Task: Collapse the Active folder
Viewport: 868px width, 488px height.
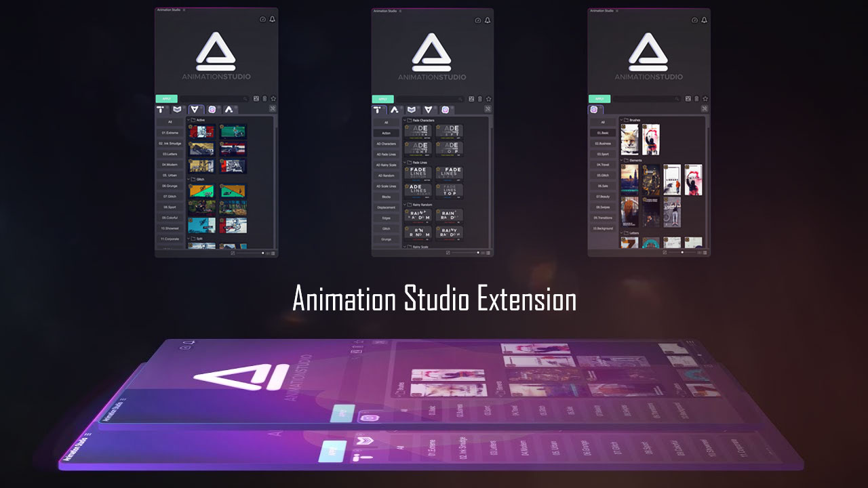Action: 188,120
